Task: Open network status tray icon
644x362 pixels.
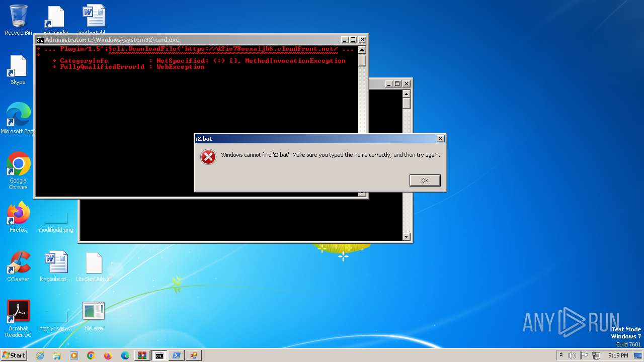Action: [x=596, y=355]
